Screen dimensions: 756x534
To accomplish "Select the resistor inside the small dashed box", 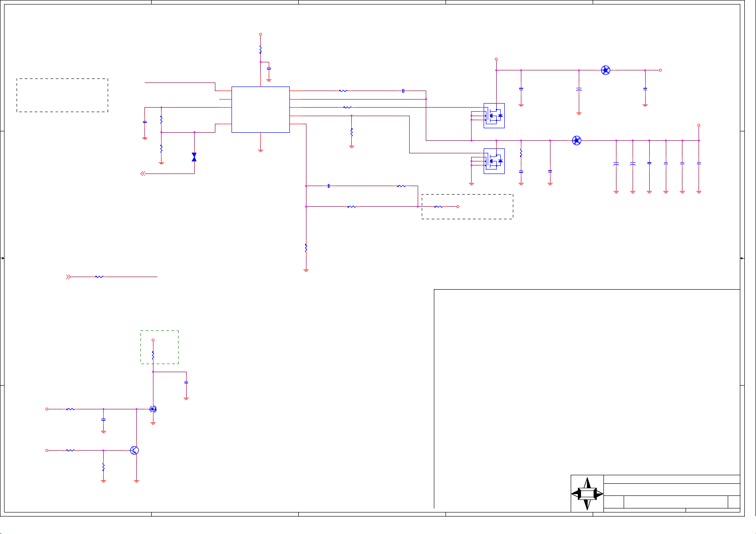I will pyautogui.click(x=153, y=356).
